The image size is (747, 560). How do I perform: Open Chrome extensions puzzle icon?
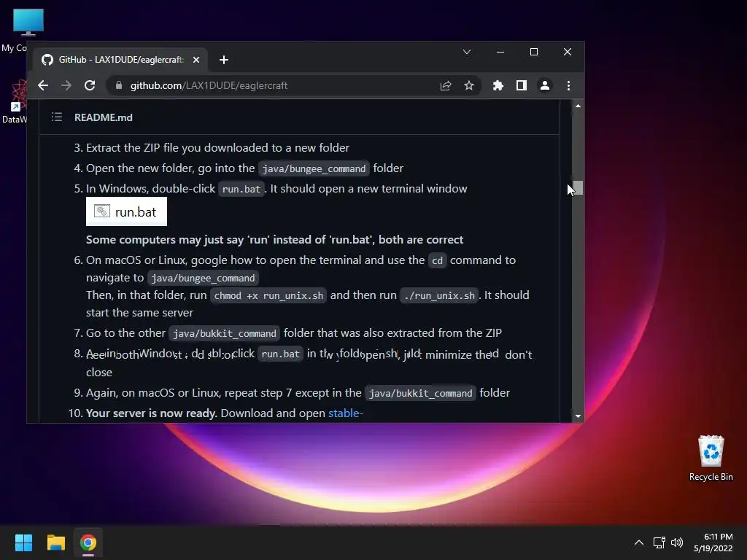coord(498,86)
